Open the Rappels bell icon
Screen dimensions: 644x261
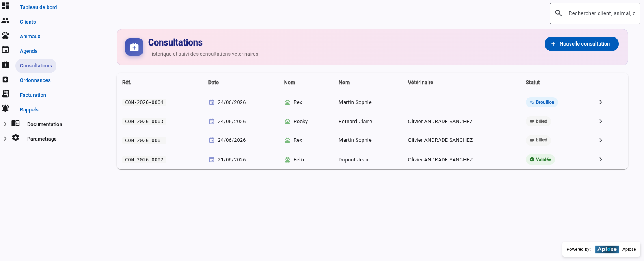click(5, 108)
